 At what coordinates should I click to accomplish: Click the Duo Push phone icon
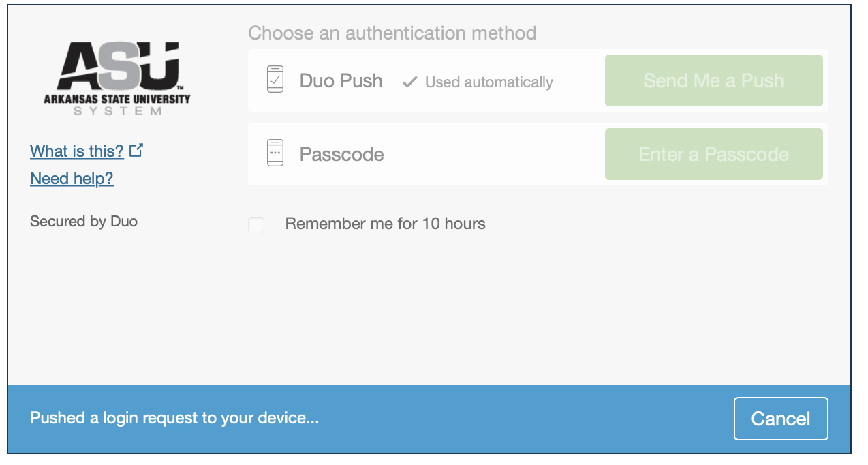[275, 79]
